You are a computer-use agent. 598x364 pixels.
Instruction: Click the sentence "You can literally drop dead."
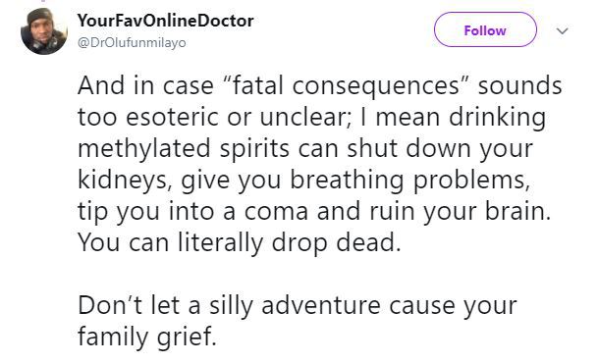240,242
